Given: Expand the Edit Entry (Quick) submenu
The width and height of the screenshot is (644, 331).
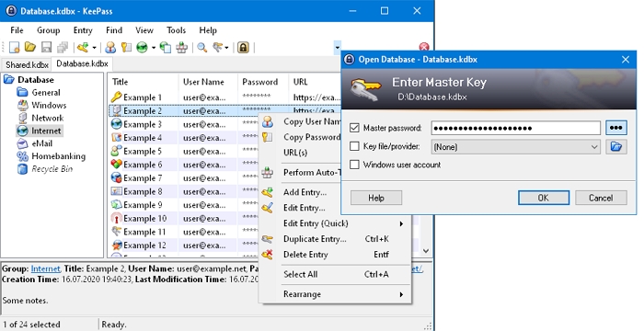Looking at the screenshot, I should point(401,223).
